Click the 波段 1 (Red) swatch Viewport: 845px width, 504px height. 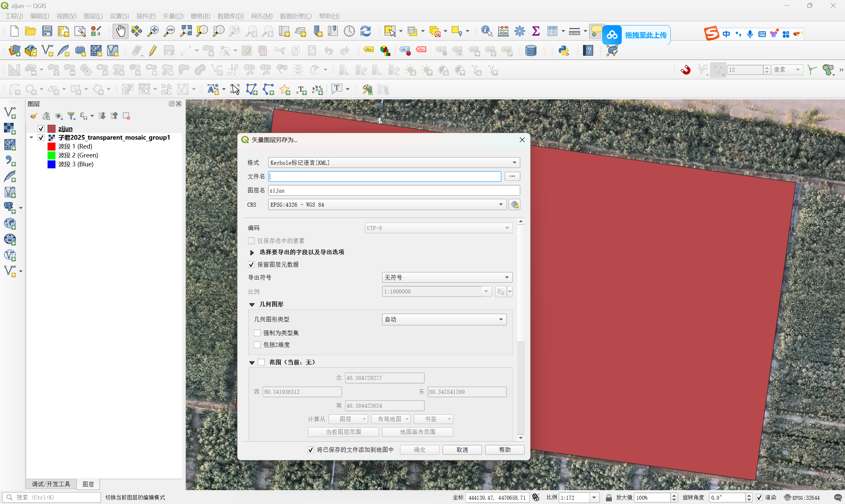(x=51, y=146)
